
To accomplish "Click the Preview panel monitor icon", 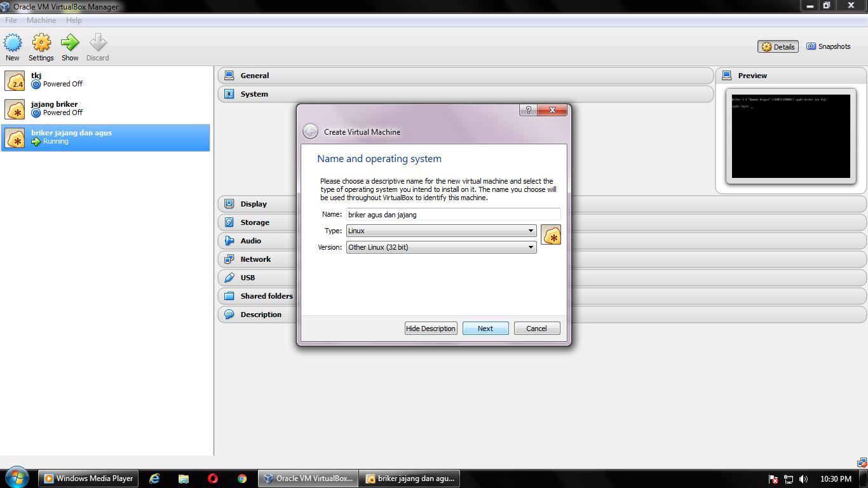I will [x=727, y=76].
